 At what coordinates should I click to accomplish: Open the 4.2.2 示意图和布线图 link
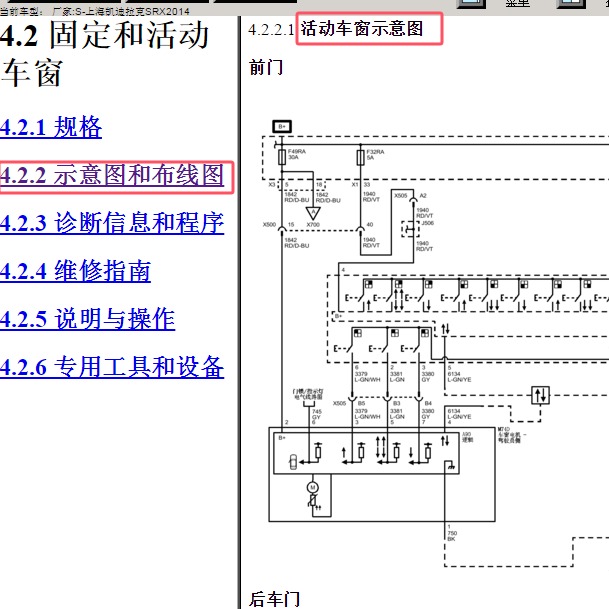pyautogui.click(x=112, y=175)
